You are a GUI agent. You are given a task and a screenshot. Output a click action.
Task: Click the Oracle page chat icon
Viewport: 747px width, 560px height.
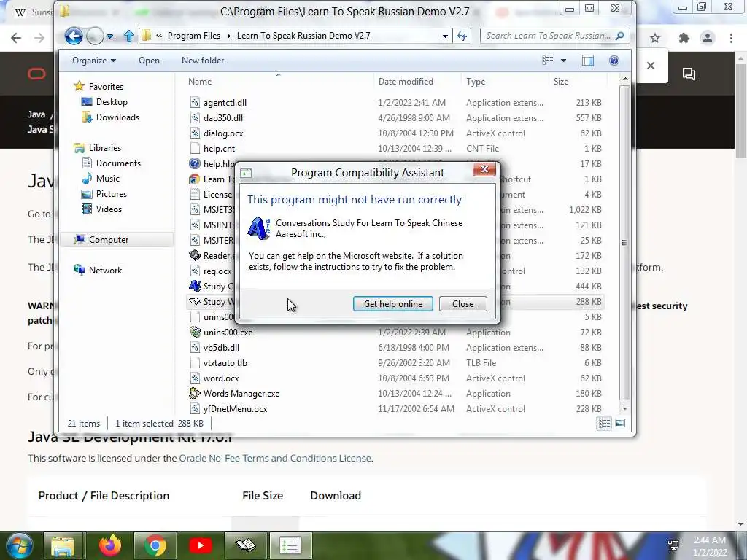[689, 74]
